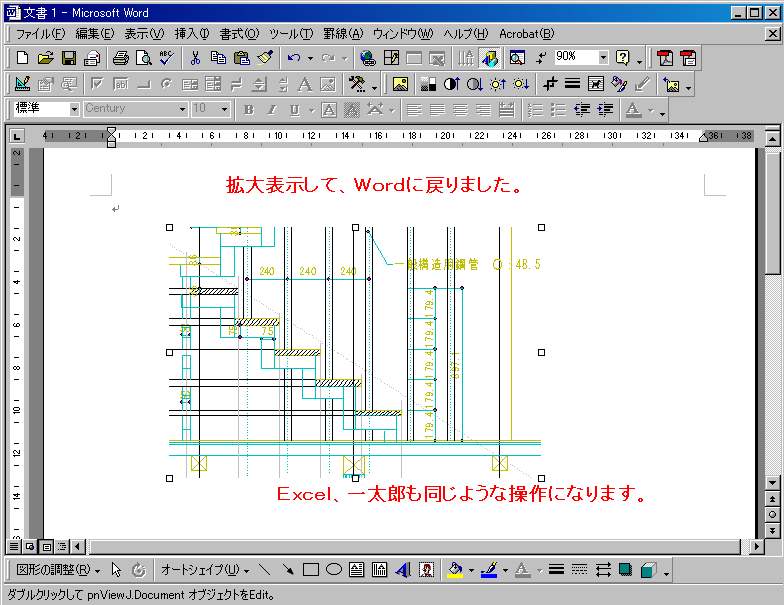Image resolution: width=784 pixels, height=605 pixels.
Task: Open the font size 10 dropdown
Action: (x=224, y=109)
